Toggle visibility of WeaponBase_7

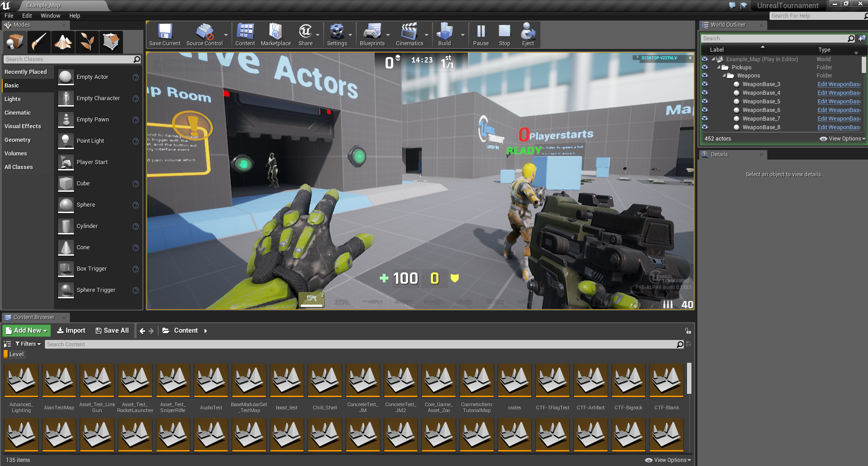click(x=705, y=119)
